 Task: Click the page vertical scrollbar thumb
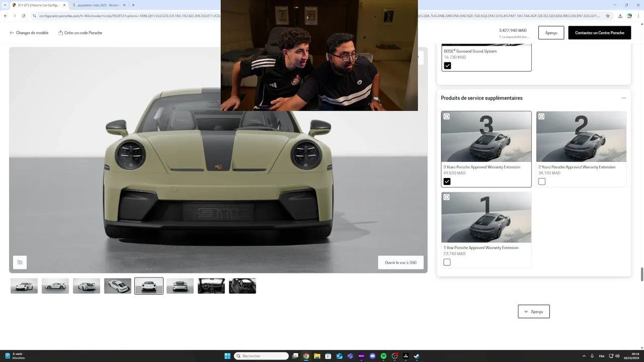click(641, 275)
